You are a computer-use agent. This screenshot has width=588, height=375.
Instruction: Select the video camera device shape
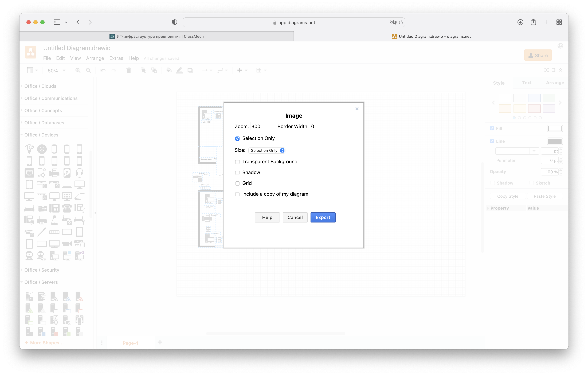67,244
